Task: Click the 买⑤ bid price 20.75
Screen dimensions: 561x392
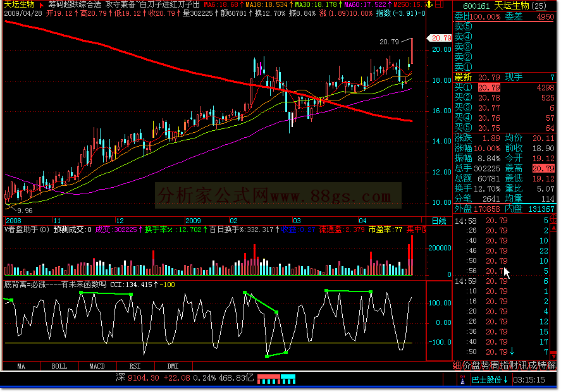Action: pyautogui.click(x=489, y=128)
